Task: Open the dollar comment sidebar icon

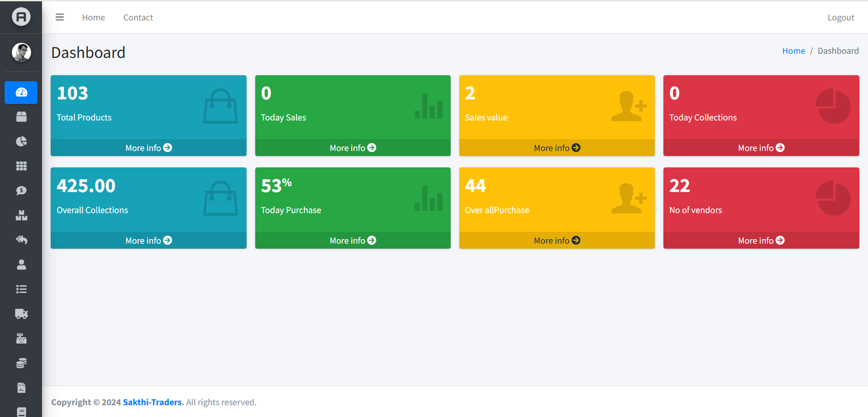Action: click(x=21, y=190)
